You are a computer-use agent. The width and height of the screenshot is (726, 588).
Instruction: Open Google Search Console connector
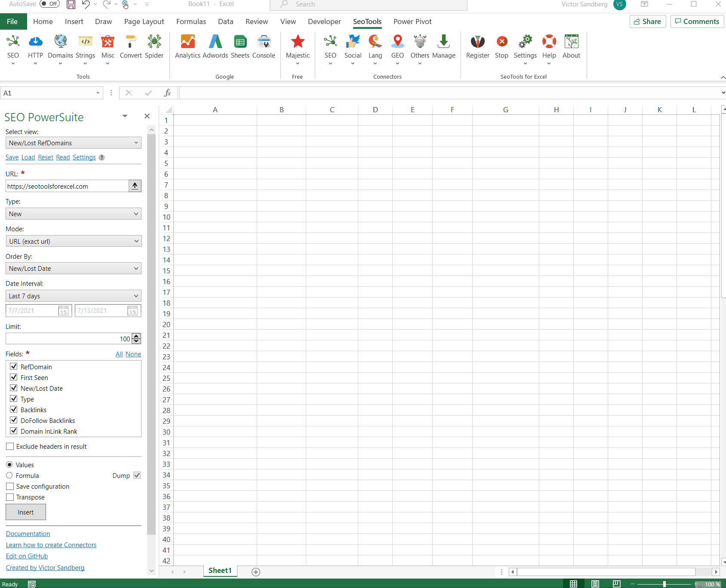(264, 47)
